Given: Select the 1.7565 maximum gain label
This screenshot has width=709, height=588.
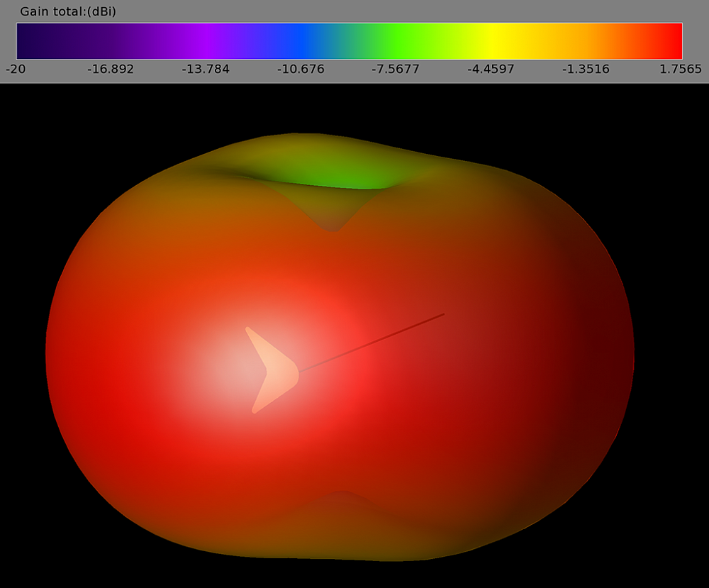Looking at the screenshot, I should click(679, 69).
